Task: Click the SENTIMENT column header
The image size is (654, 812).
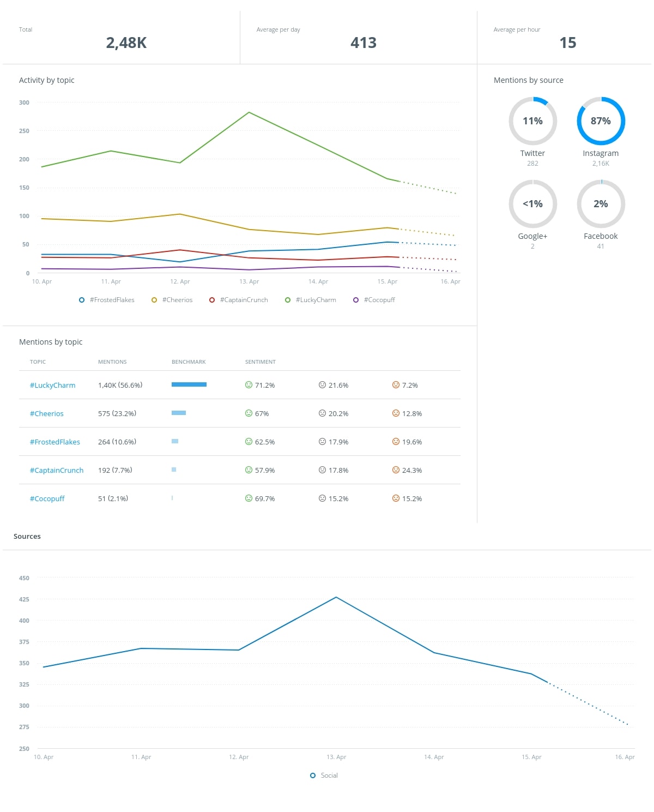Action: click(261, 362)
